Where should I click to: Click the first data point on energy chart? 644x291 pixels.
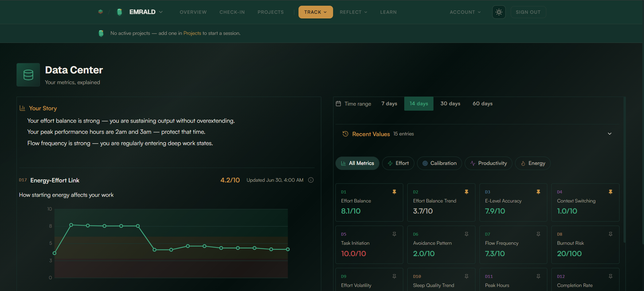54,253
